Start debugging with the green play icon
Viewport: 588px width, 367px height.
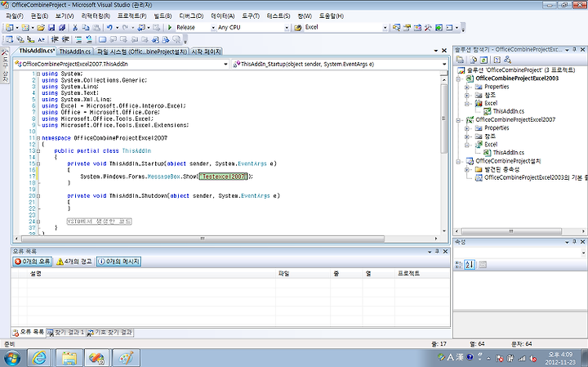[170, 28]
